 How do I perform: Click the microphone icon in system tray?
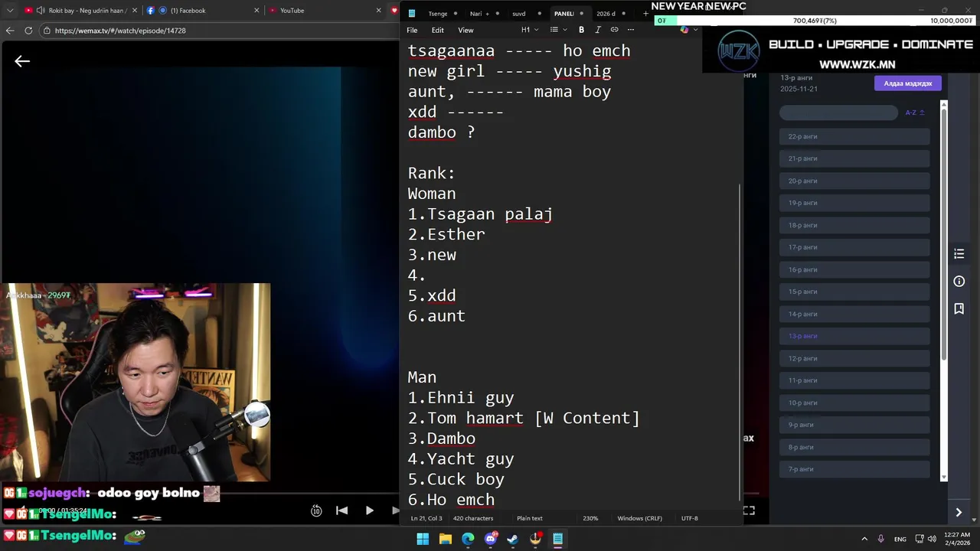881,539
